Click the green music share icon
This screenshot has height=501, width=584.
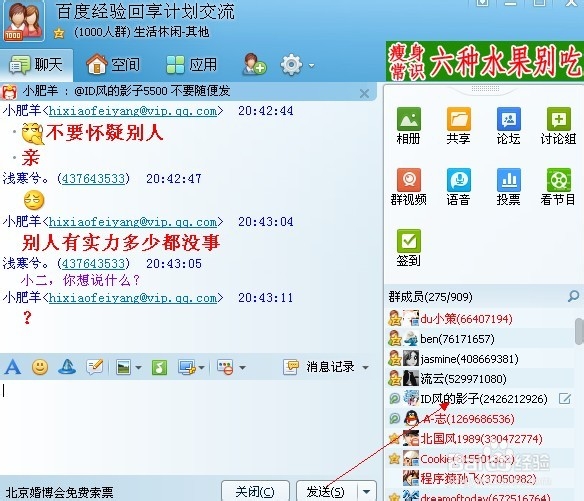tap(159, 367)
